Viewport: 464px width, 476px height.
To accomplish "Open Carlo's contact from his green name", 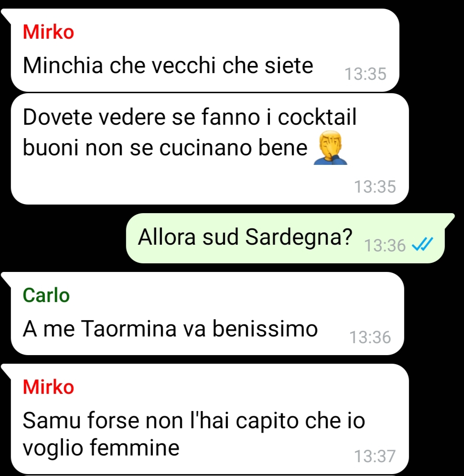I will pos(46,295).
